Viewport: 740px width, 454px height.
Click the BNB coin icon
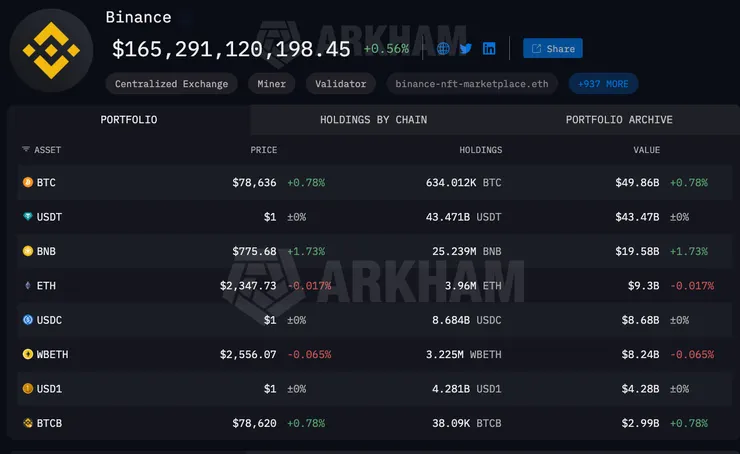click(28, 251)
